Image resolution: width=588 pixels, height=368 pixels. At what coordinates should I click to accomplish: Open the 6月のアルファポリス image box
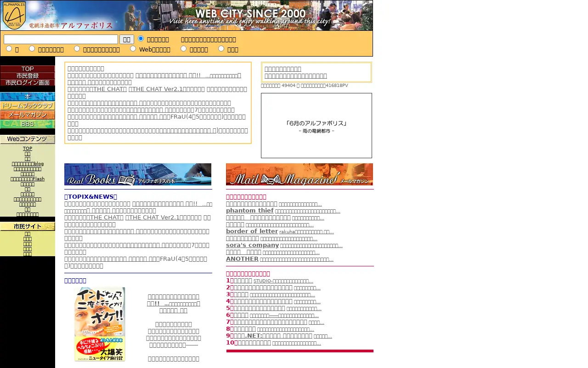click(x=317, y=126)
